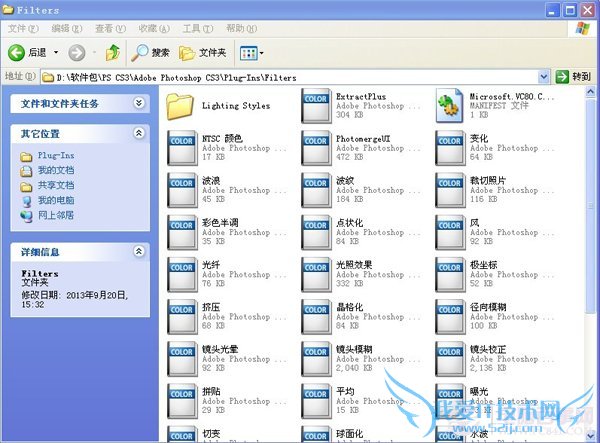Select the 点状化 filter icon
Image resolution: width=600 pixels, height=443 pixels.
coord(316,232)
